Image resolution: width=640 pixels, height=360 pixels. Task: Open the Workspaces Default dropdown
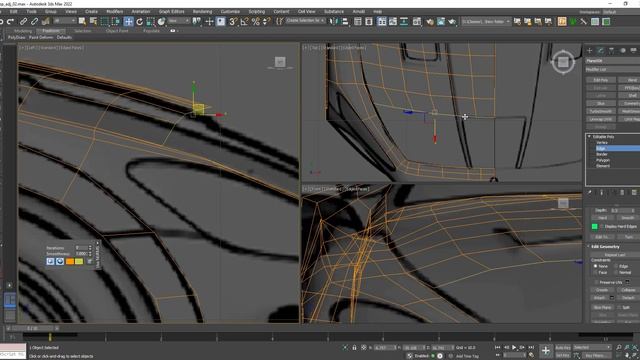(621, 12)
